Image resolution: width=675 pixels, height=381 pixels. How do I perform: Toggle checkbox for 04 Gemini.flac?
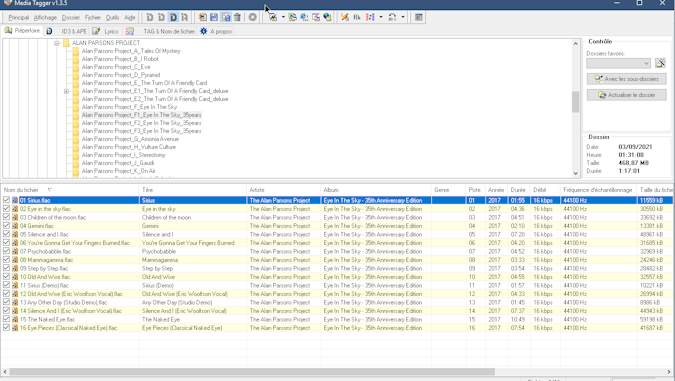coord(6,226)
